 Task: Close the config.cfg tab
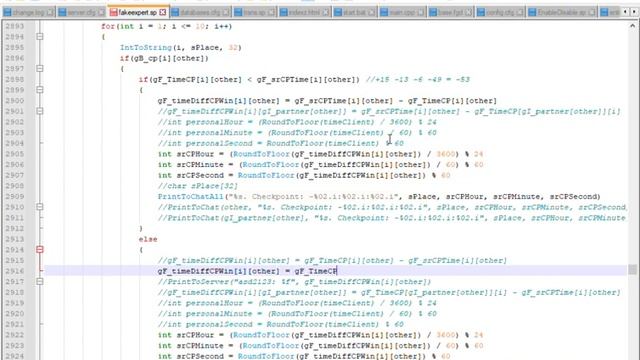[520, 12]
